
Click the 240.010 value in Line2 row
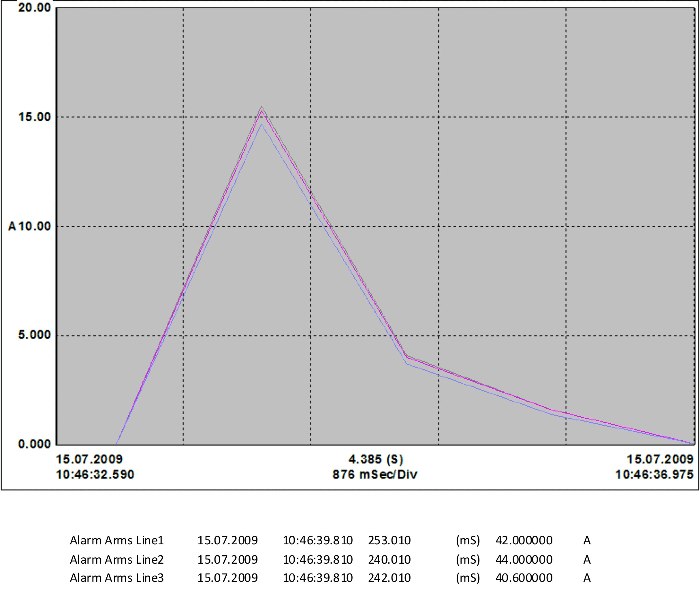click(389, 560)
